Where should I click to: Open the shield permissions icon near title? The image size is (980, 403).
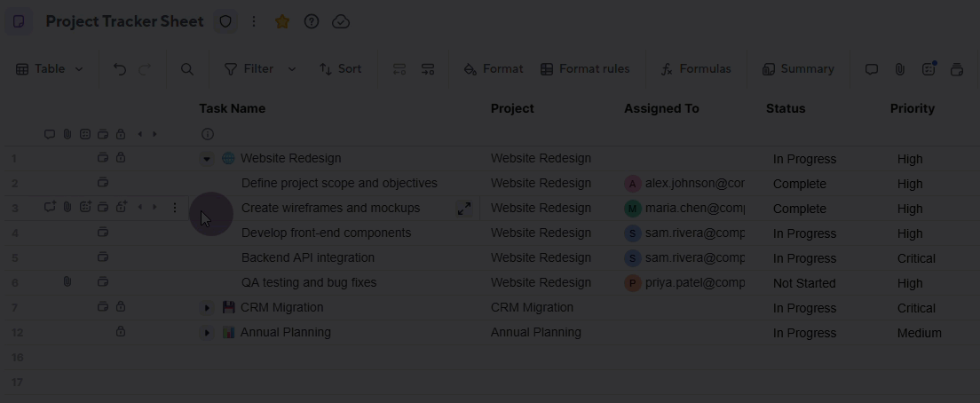pyautogui.click(x=225, y=22)
